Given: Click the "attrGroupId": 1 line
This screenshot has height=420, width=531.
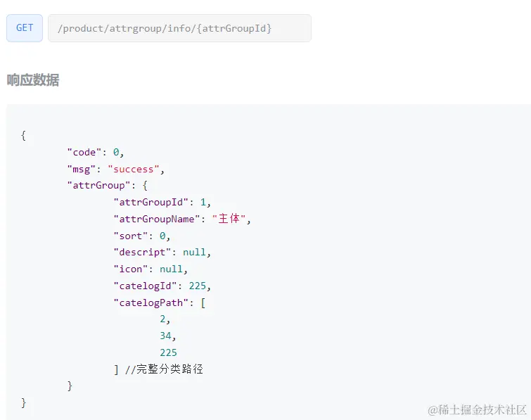Looking at the screenshot, I should (162, 202).
